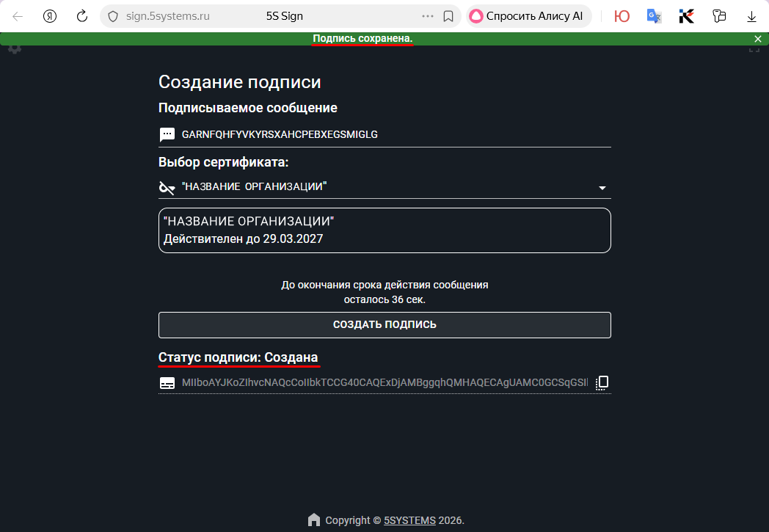Switch to the 5S Sign tab
This screenshot has width=769, height=532.
click(284, 15)
